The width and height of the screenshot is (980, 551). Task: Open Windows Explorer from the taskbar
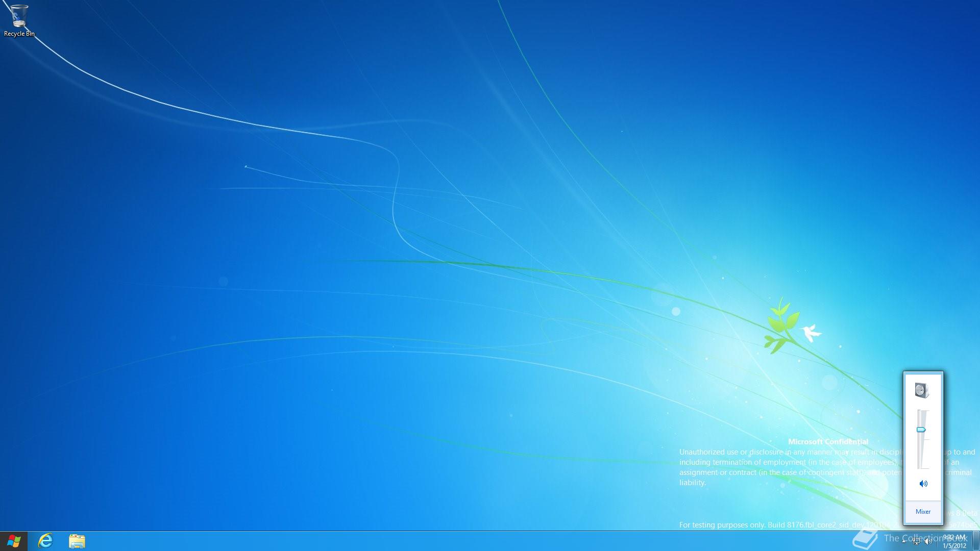pos(77,541)
